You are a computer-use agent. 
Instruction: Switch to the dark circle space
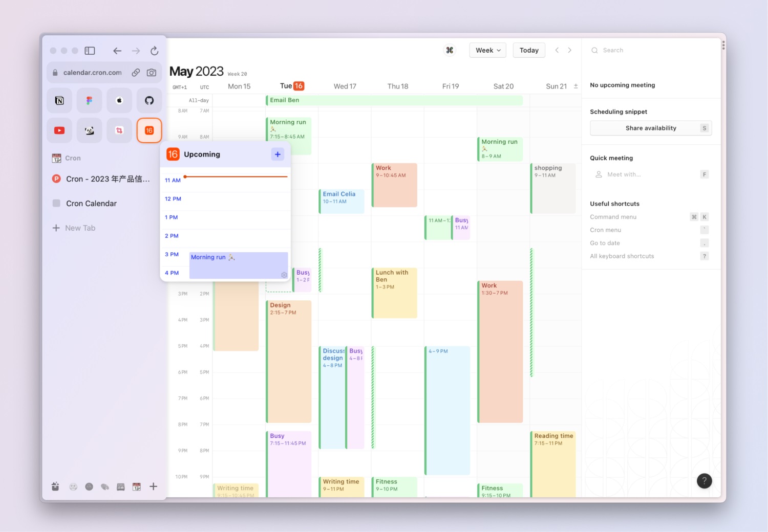[89, 486]
